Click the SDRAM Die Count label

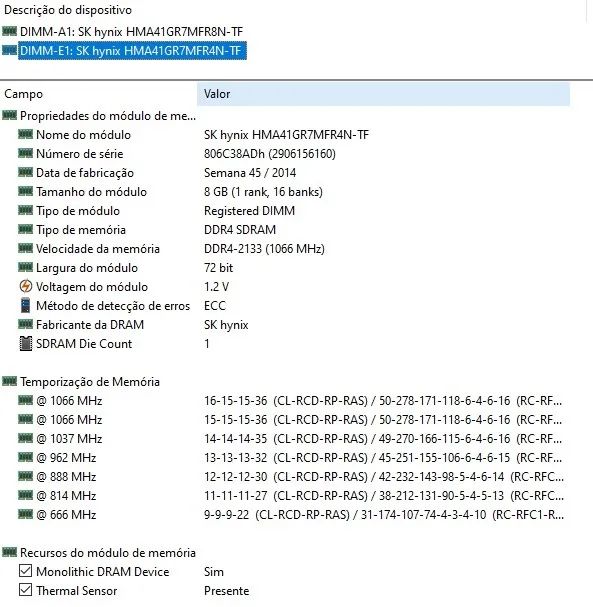click(84, 343)
